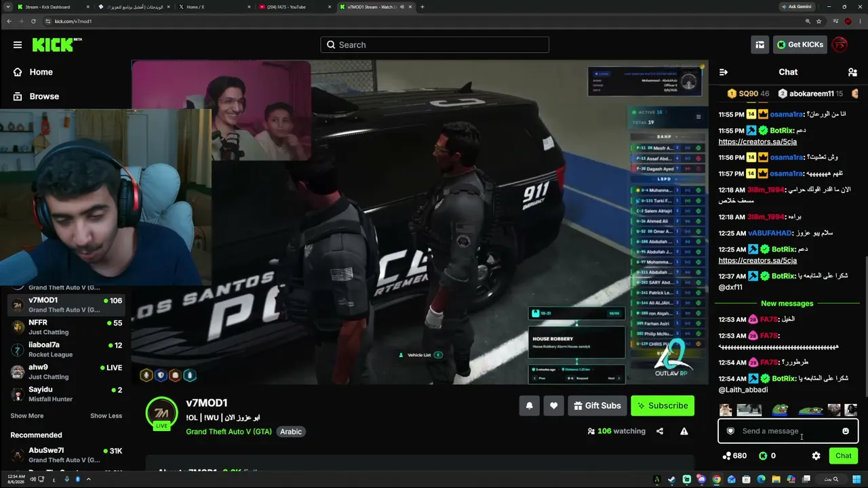The height and width of the screenshot is (488, 868).
Task: View the KICKs balance icon
Action: (763, 456)
